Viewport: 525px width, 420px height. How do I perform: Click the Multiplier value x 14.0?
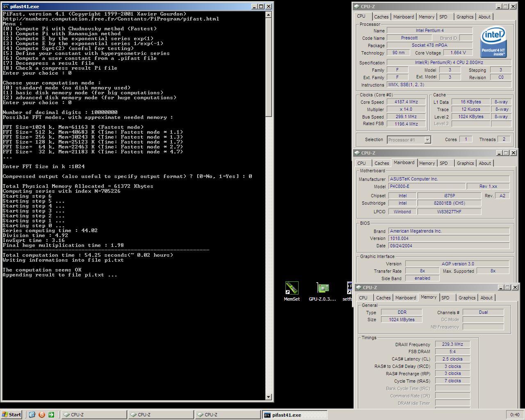pyautogui.click(x=406, y=109)
